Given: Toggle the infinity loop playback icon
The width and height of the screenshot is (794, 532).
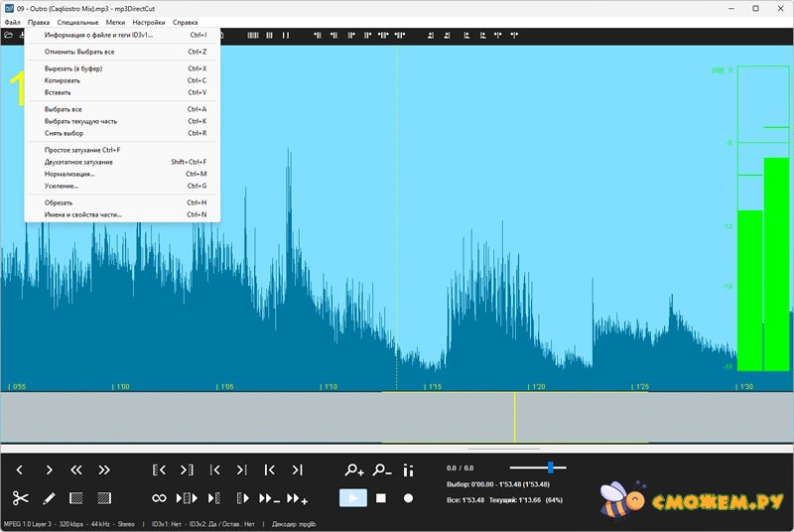Looking at the screenshot, I should tap(159, 498).
